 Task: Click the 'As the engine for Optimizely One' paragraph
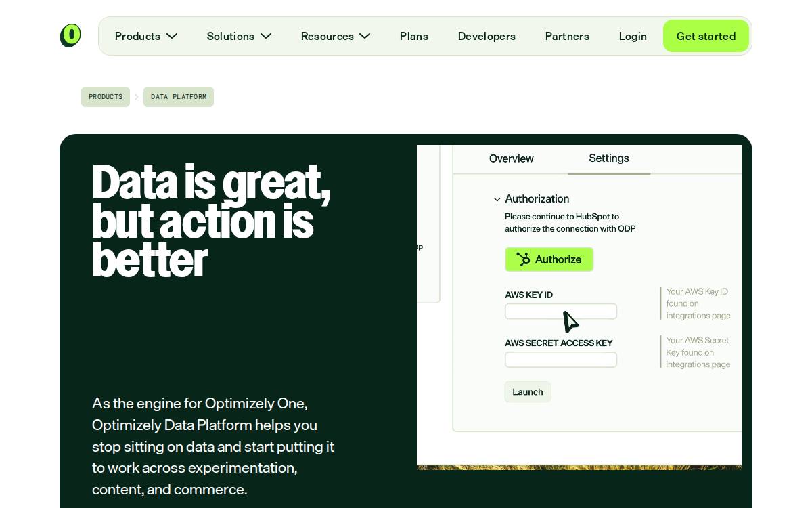pyautogui.click(x=213, y=446)
